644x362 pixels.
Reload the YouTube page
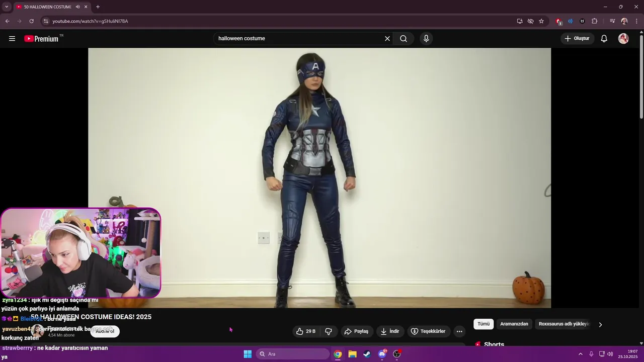click(x=31, y=21)
